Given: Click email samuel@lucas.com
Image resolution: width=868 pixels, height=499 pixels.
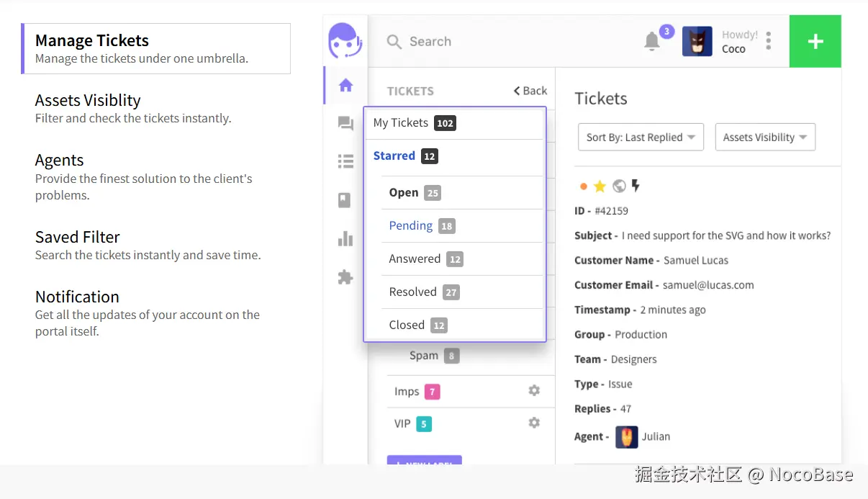Looking at the screenshot, I should (x=708, y=285).
